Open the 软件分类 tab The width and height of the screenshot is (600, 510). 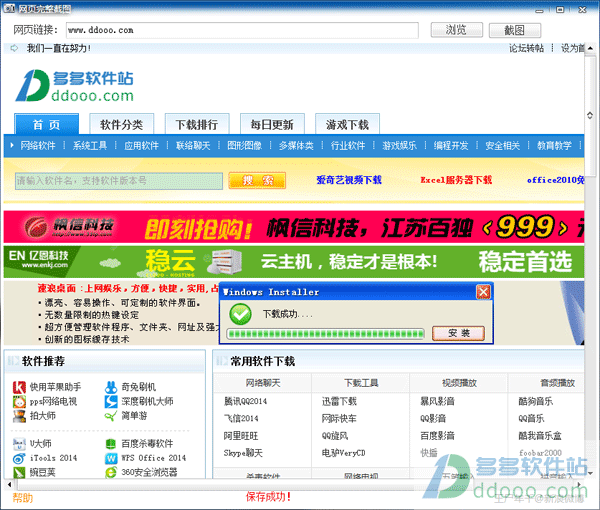(x=122, y=124)
